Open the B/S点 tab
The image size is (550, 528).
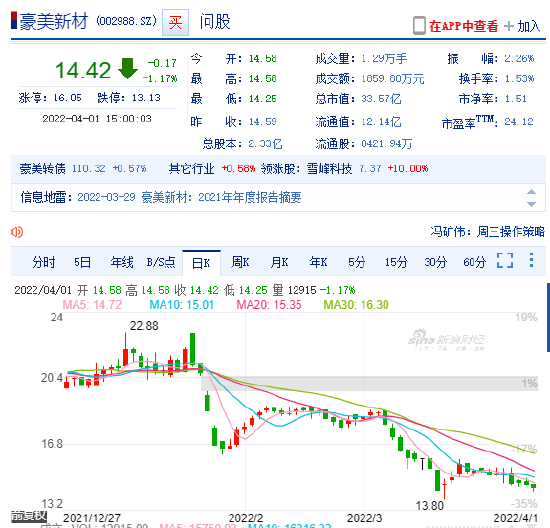click(x=161, y=262)
